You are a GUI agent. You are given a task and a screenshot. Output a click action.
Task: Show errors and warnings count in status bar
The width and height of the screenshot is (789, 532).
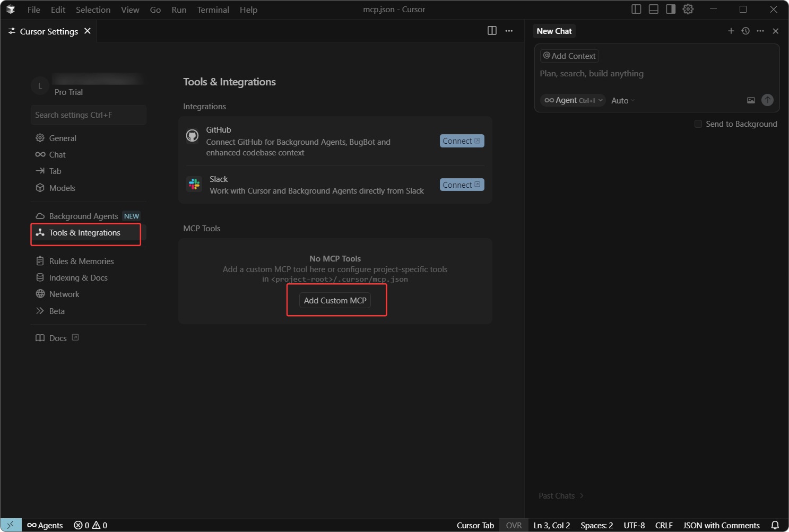90,525
